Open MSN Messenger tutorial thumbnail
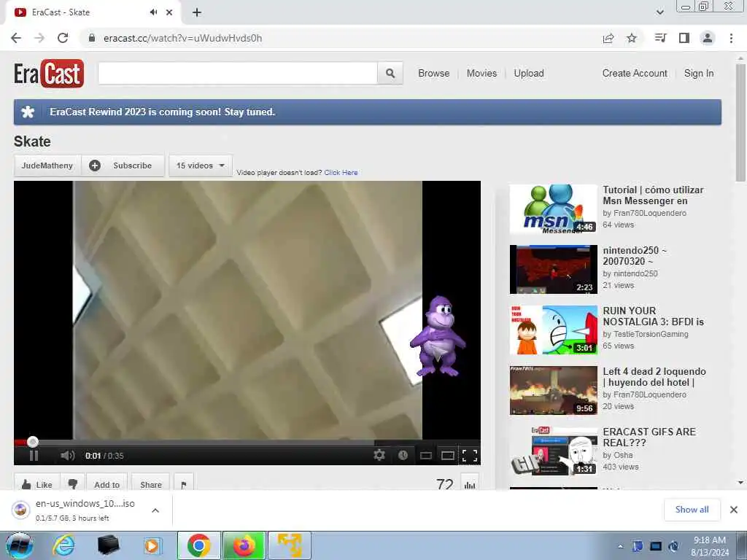 pyautogui.click(x=553, y=209)
